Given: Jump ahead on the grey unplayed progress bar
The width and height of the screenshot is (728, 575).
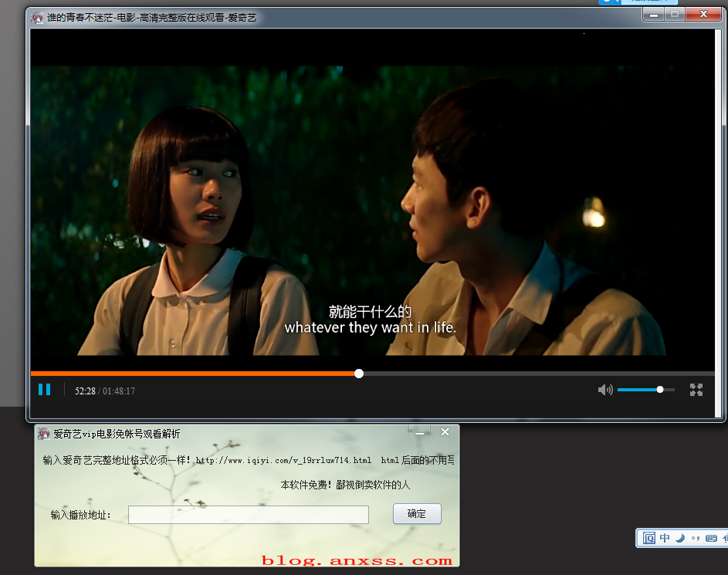Looking at the screenshot, I should point(539,374).
